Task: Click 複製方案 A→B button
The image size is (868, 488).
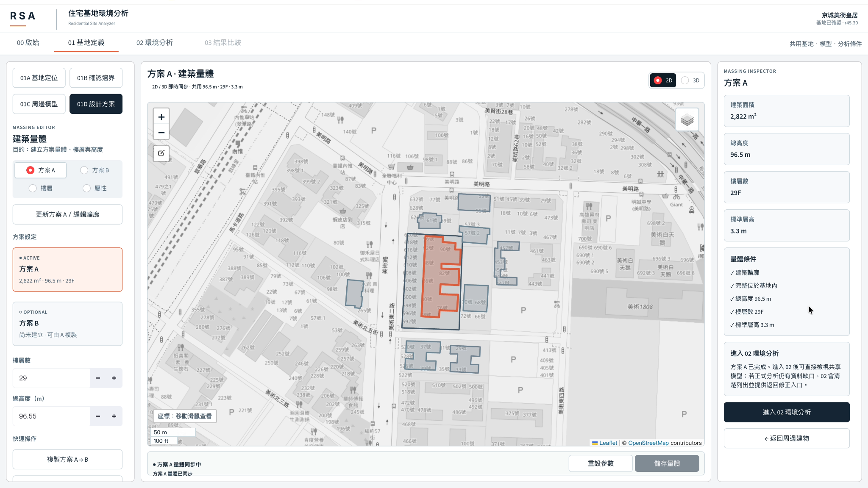Action: click(67, 460)
